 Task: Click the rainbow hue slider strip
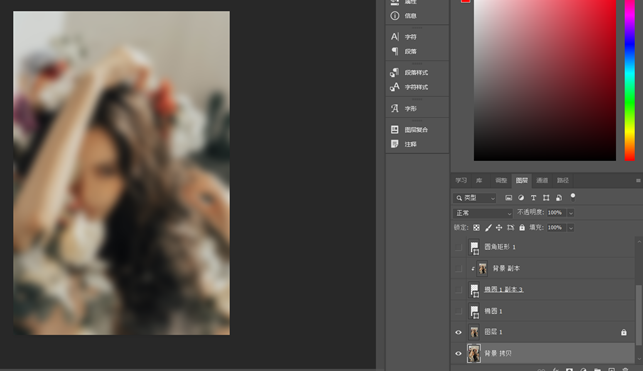point(629,80)
